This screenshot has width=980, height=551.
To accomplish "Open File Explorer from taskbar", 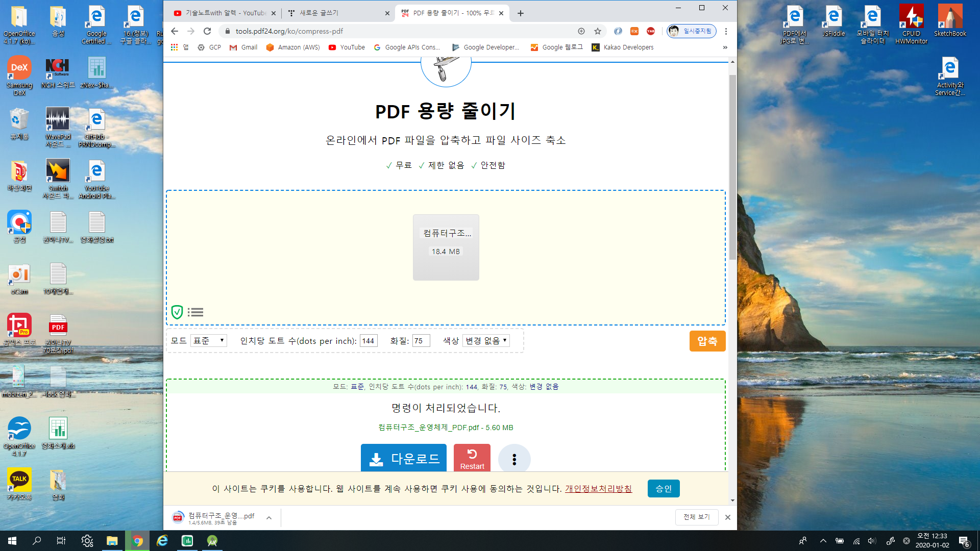I will click(112, 541).
